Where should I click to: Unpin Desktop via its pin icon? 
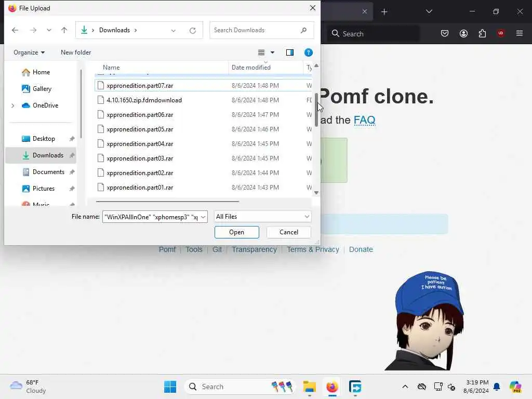(72, 139)
